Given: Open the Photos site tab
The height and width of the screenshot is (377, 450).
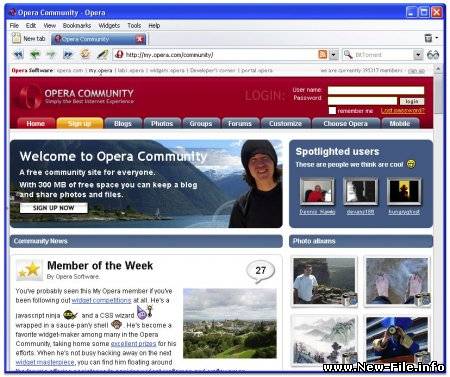Looking at the screenshot, I should coord(162,123).
